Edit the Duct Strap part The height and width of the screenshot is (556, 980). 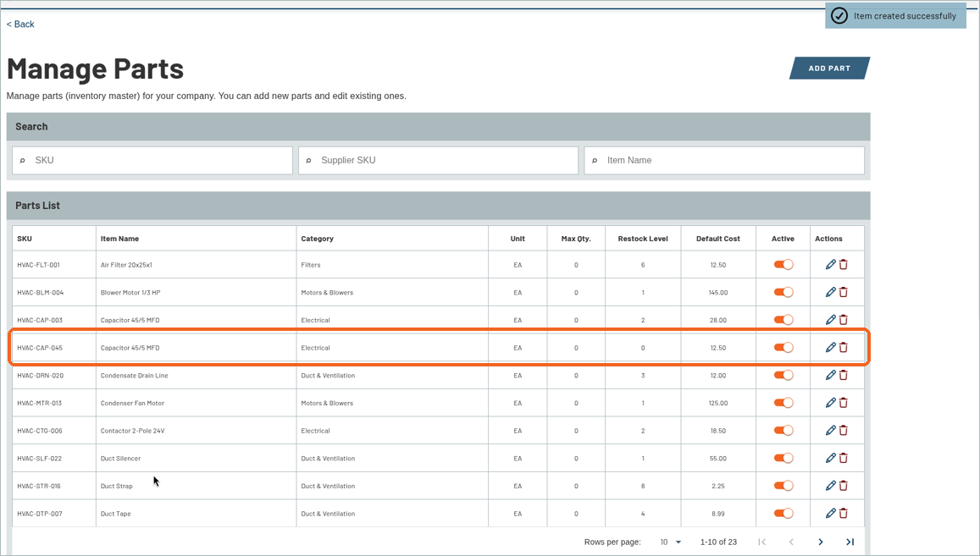coord(831,486)
